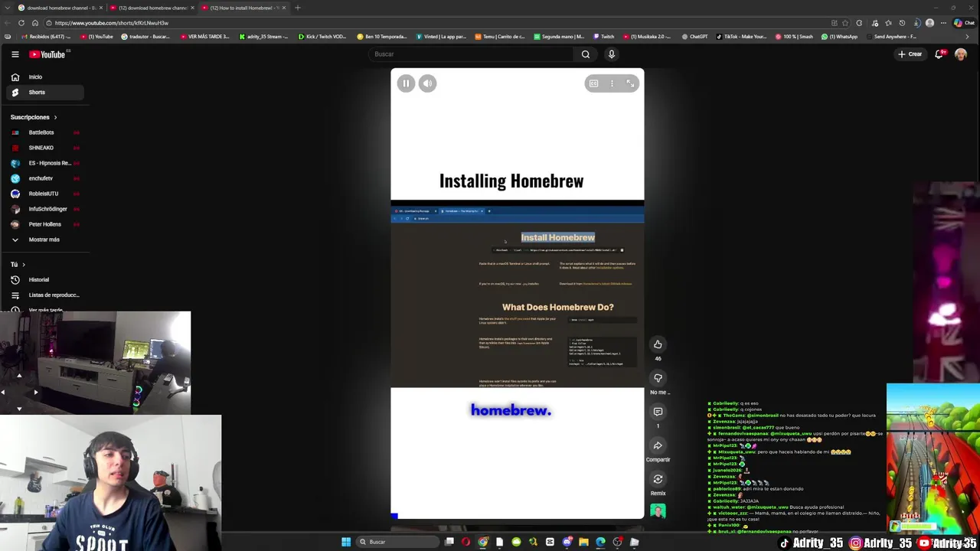Open browser history icon in toolbar
The image size is (980, 551).
903,23
